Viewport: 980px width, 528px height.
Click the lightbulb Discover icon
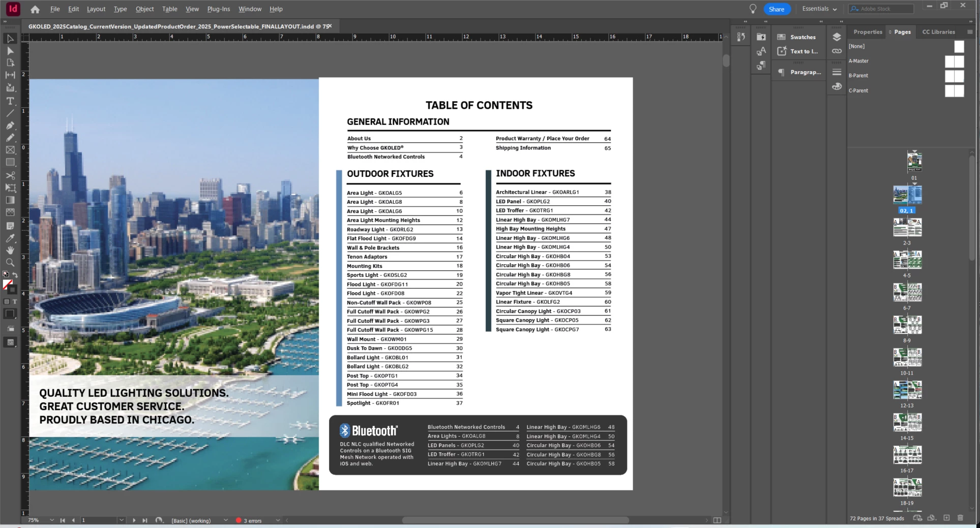[x=753, y=9]
